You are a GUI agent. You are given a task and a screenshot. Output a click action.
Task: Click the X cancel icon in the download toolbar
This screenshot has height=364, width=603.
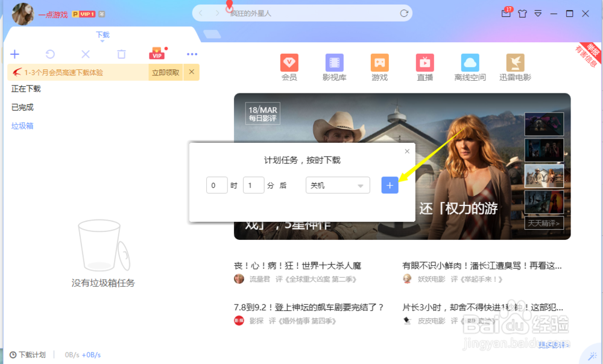pos(86,54)
